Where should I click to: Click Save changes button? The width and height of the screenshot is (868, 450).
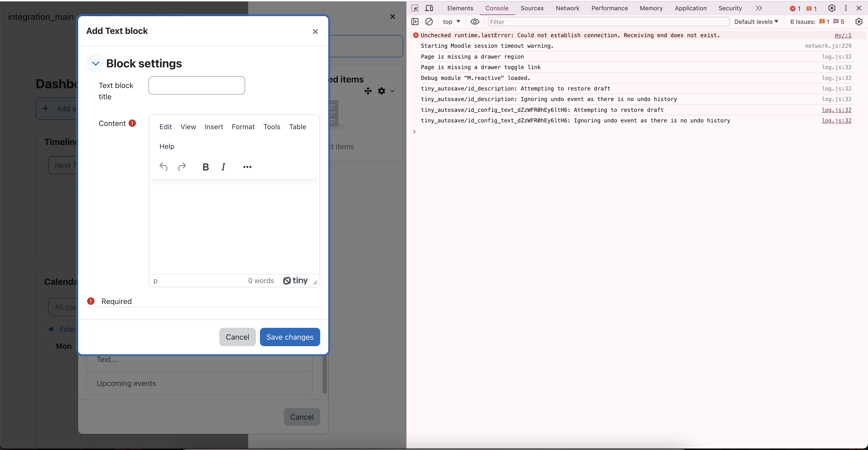point(290,337)
